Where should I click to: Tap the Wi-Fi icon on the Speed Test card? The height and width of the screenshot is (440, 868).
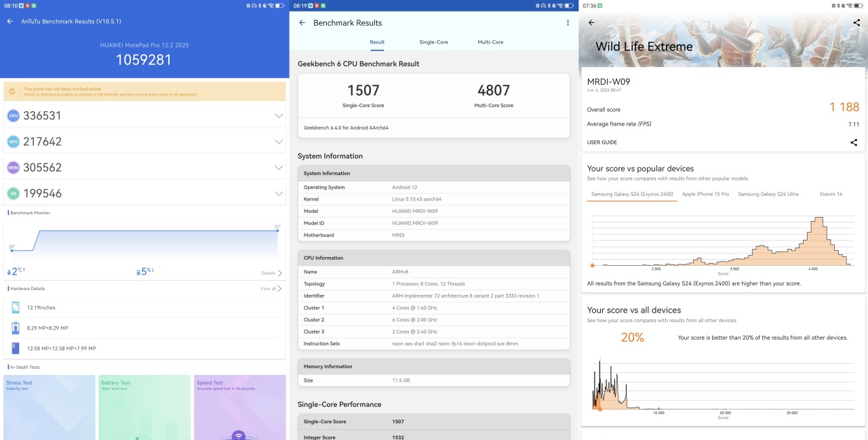238,435
